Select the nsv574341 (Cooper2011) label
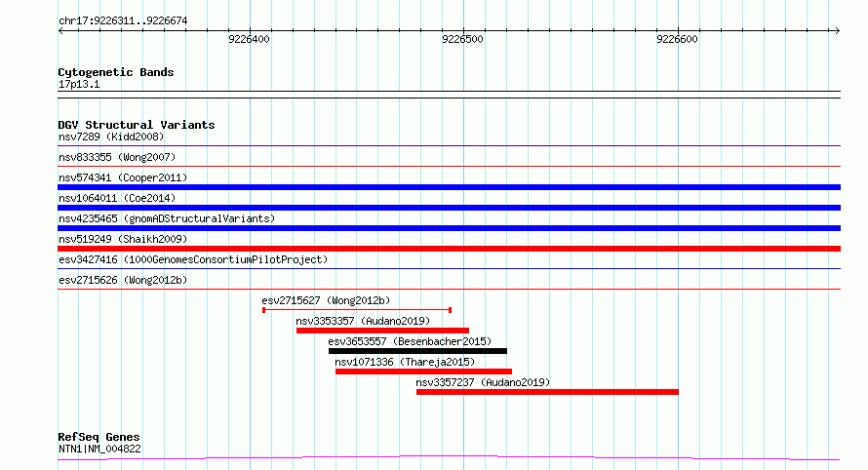The image size is (868, 470). pos(123,177)
